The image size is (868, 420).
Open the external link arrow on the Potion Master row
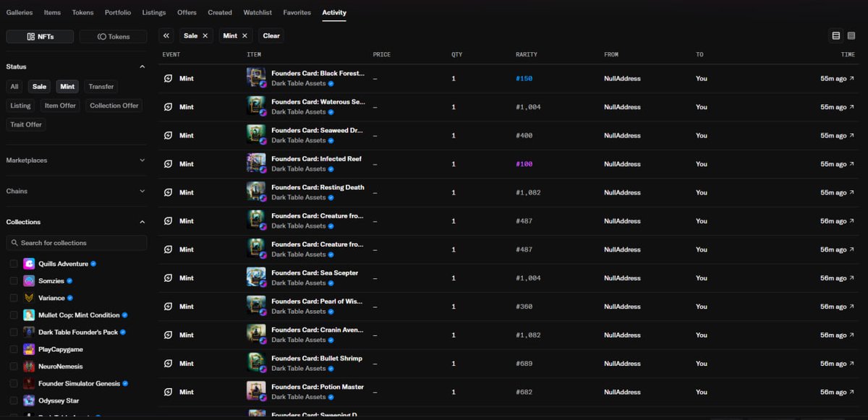tap(851, 392)
